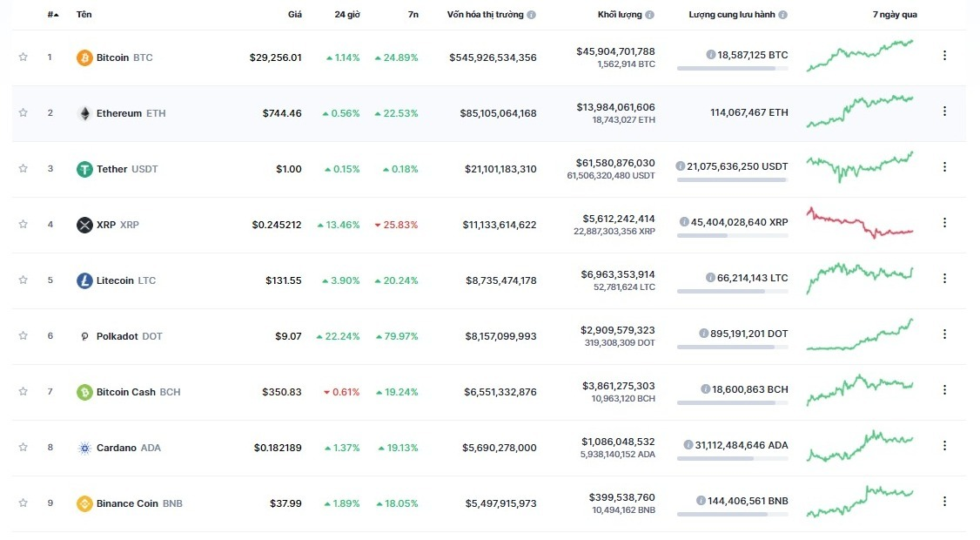
Task: Open the three-dot menu for Bitcoin
Action: 944,56
